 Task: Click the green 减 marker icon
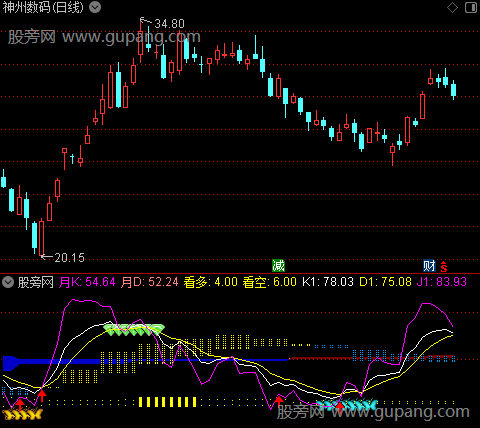coord(278,266)
